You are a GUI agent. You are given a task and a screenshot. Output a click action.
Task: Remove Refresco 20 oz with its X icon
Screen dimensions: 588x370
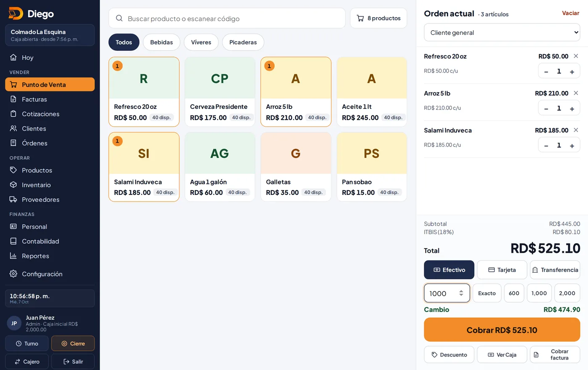click(x=576, y=56)
